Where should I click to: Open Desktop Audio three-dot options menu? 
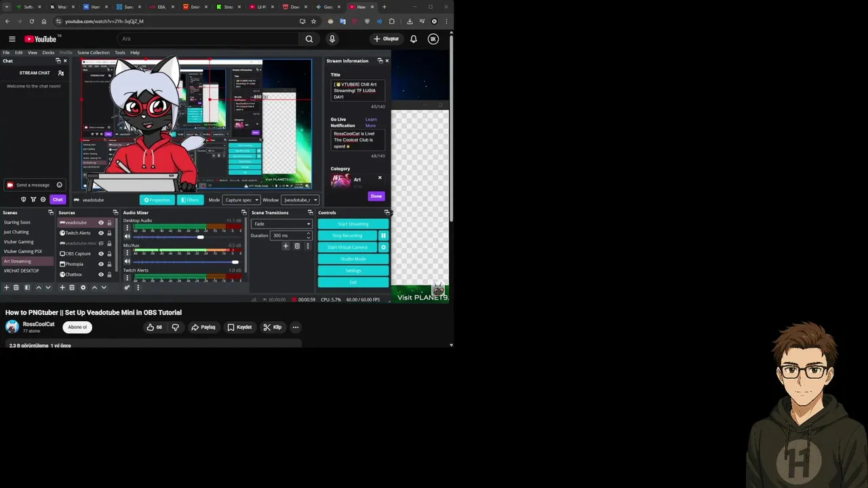click(127, 228)
